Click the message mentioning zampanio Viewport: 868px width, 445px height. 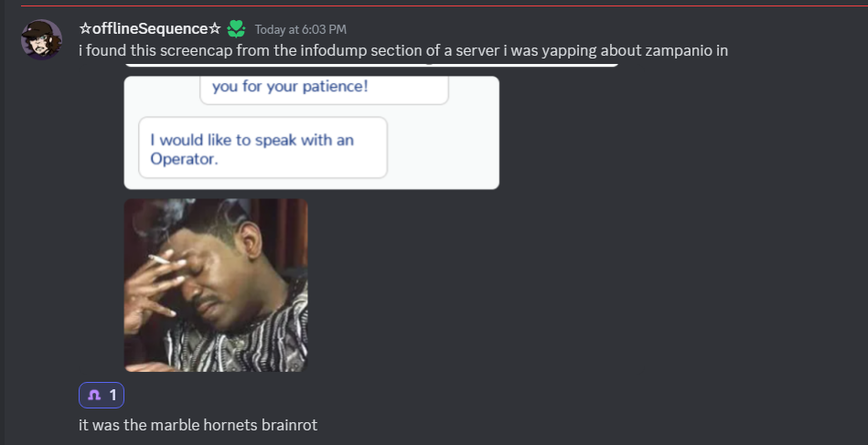403,51
